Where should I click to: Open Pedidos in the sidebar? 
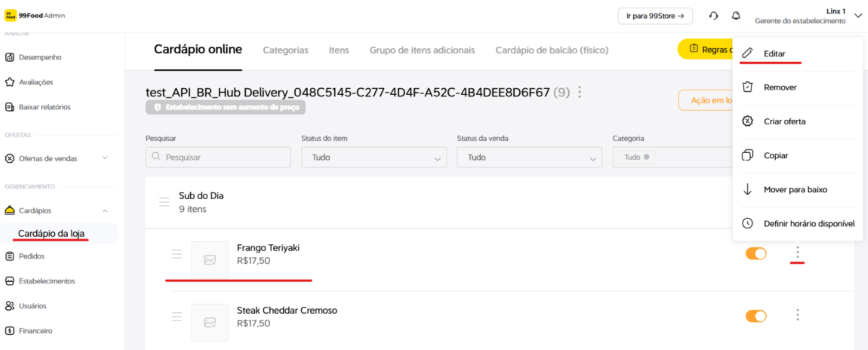(31, 256)
